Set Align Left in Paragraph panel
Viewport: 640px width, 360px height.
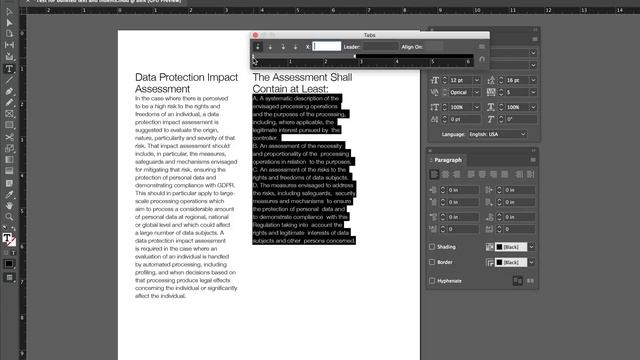pyautogui.click(x=434, y=175)
